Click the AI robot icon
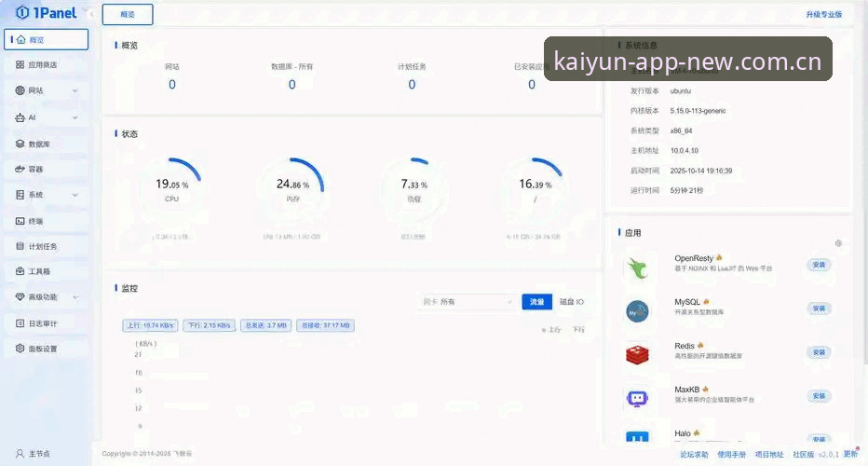This screenshot has width=868, height=466. click(x=20, y=117)
